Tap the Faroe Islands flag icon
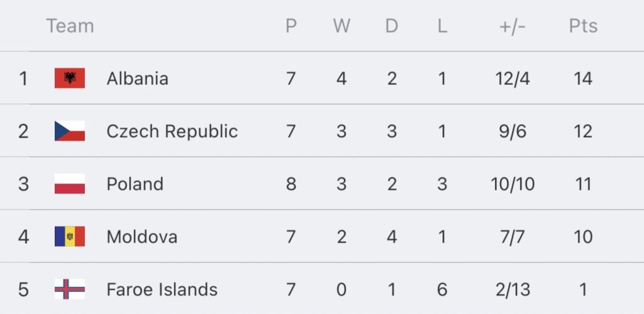Viewport: 644px width, 314px height. click(x=70, y=289)
